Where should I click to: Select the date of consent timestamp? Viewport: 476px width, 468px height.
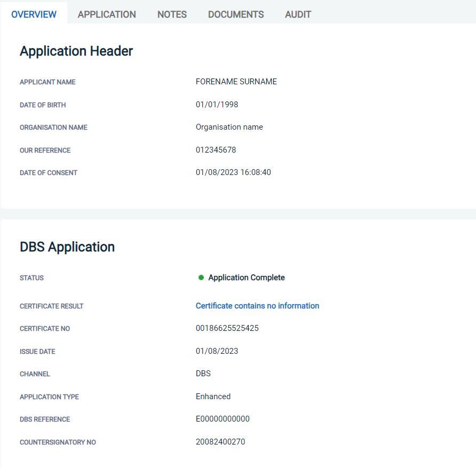click(x=233, y=172)
